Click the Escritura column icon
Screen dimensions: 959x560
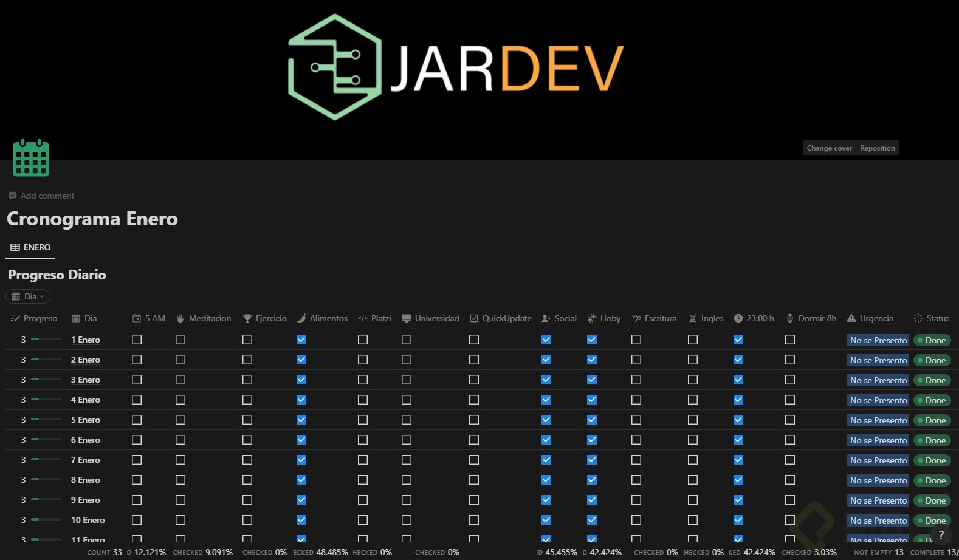pos(636,318)
